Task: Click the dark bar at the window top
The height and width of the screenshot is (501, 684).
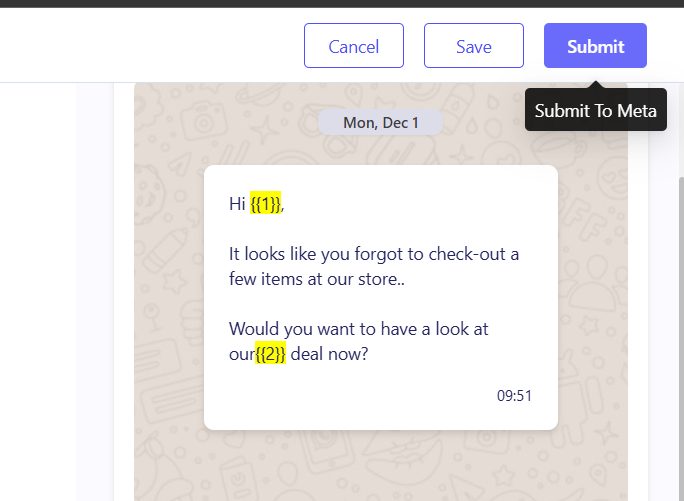Action: click(342, 3)
